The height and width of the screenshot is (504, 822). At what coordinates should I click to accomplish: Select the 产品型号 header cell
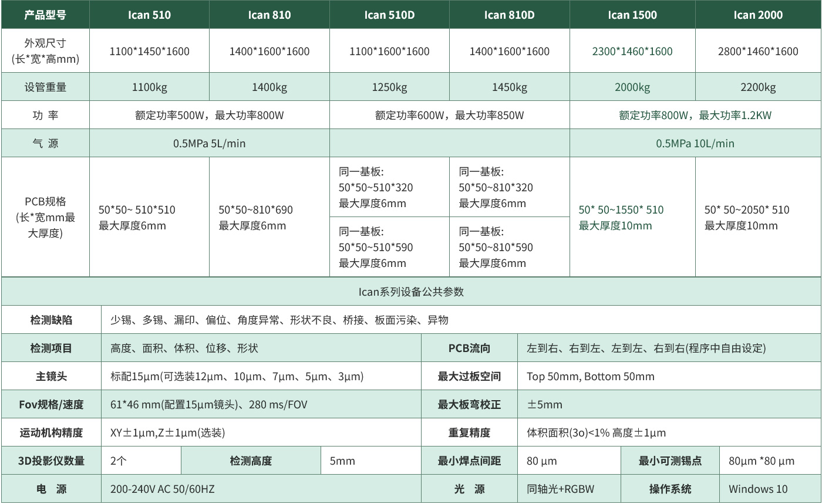[x=45, y=15]
